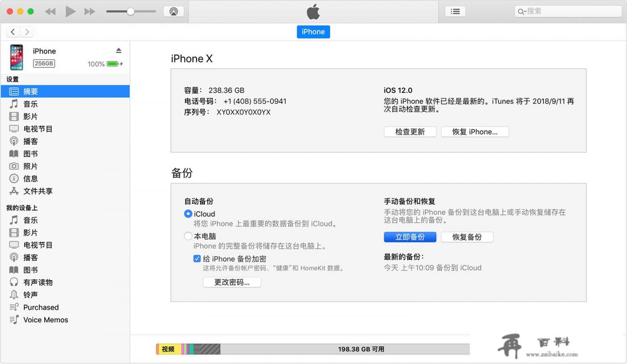Open 影片 under 我的设备上
Viewport: 627px width, 364px height.
click(x=65, y=233)
